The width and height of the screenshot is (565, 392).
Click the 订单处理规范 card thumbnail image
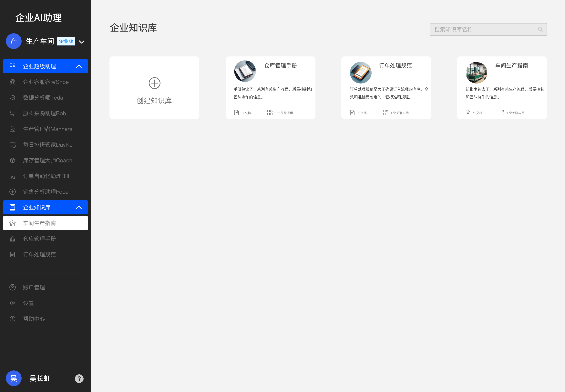[361, 73]
